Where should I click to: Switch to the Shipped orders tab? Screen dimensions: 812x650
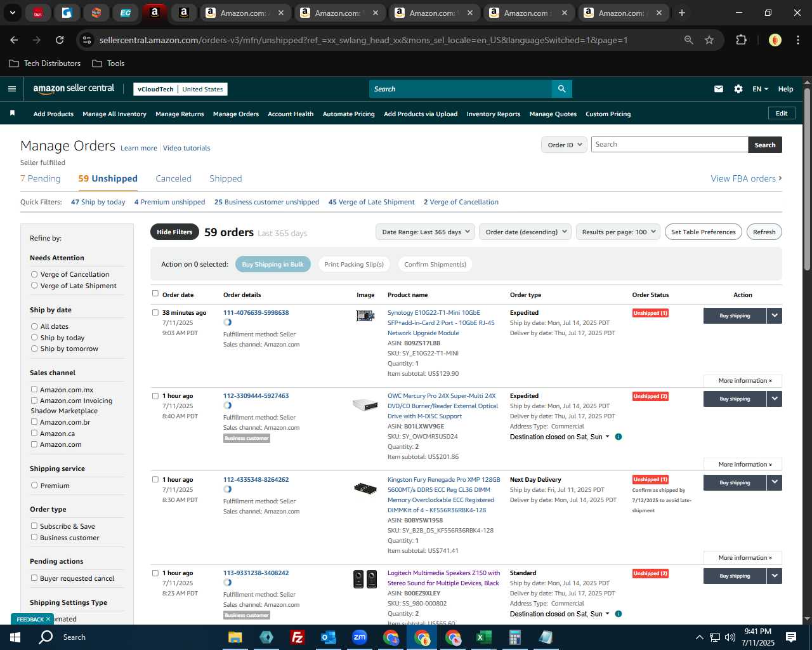[226, 178]
